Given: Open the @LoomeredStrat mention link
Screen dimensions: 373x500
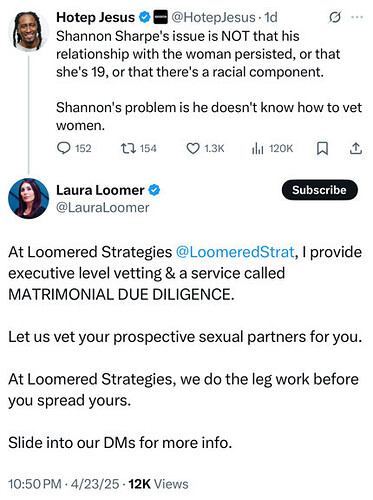Looking at the screenshot, I should point(235,252).
